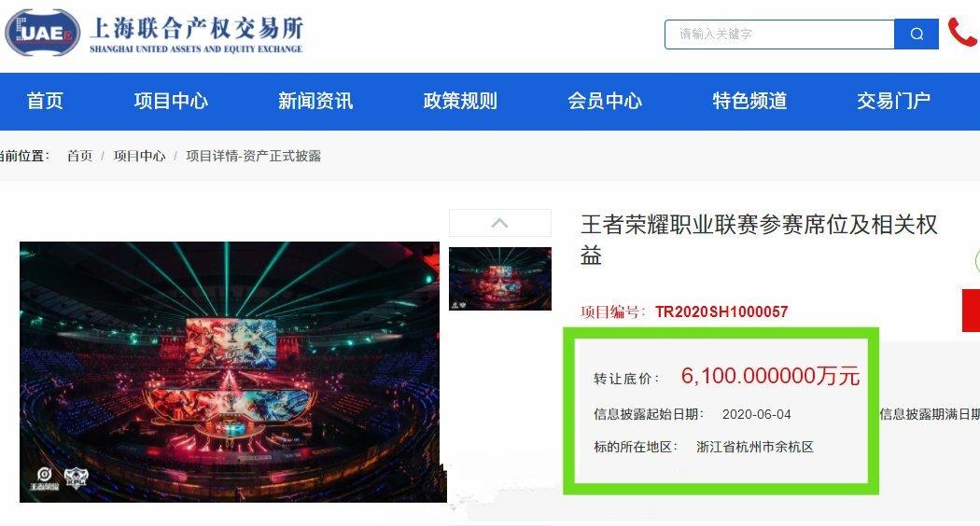The height and width of the screenshot is (526, 980).
Task: Open the 特色频道 navigation menu
Action: click(x=749, y=102)
